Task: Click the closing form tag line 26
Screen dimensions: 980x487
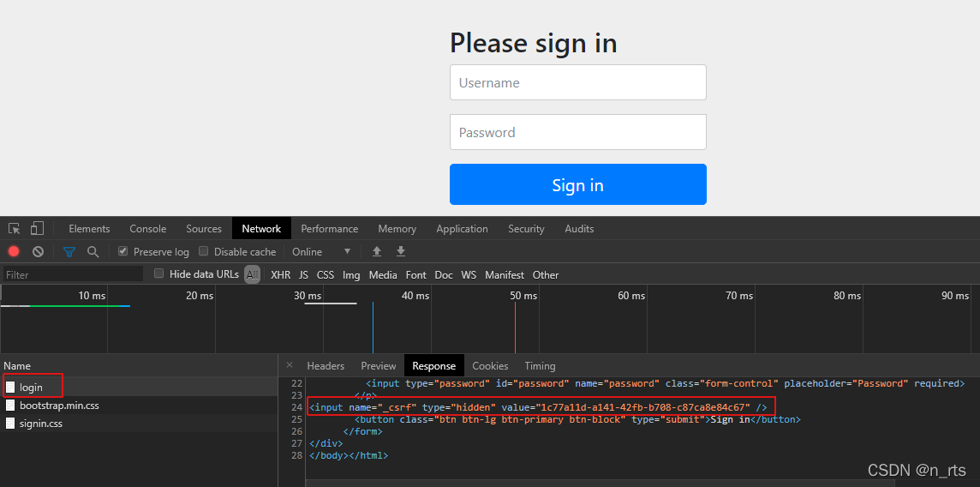Action: [x=362, y=431]
